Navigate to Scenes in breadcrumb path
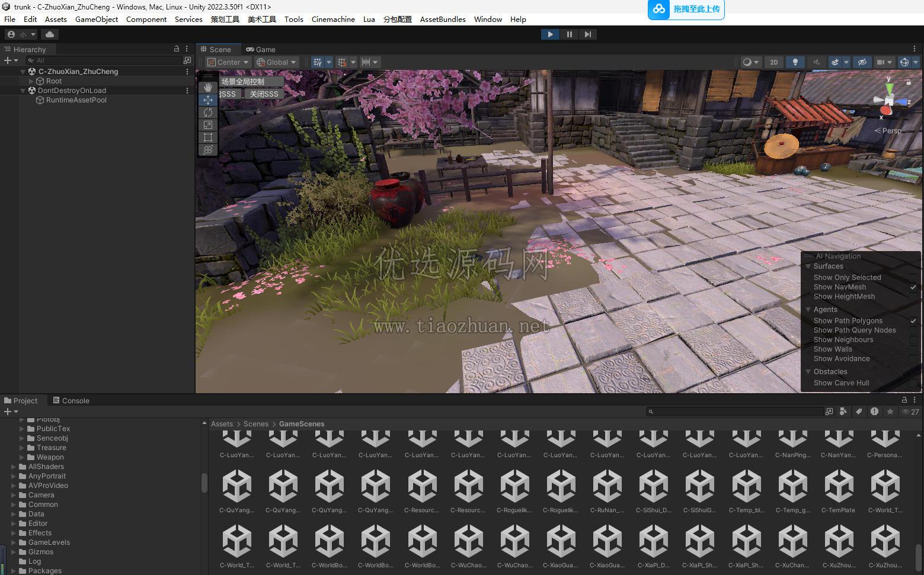 click(x=255, y=424)
